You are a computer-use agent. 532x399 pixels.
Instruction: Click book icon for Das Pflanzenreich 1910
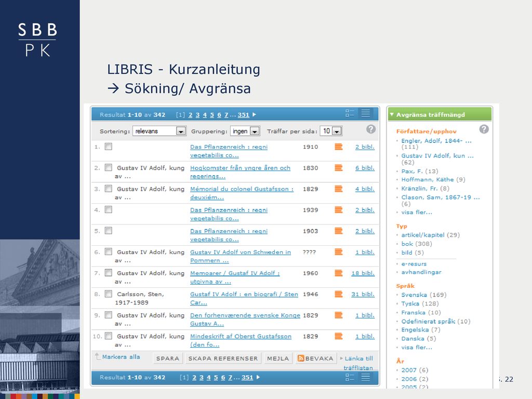(x=339, y=147)
